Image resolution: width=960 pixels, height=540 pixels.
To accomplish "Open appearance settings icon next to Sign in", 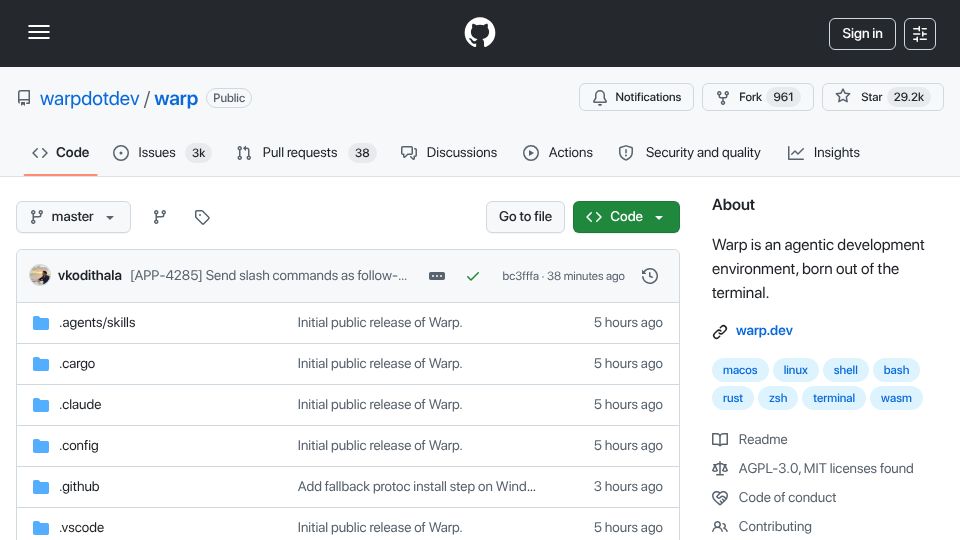I will [x=920, y=34].
